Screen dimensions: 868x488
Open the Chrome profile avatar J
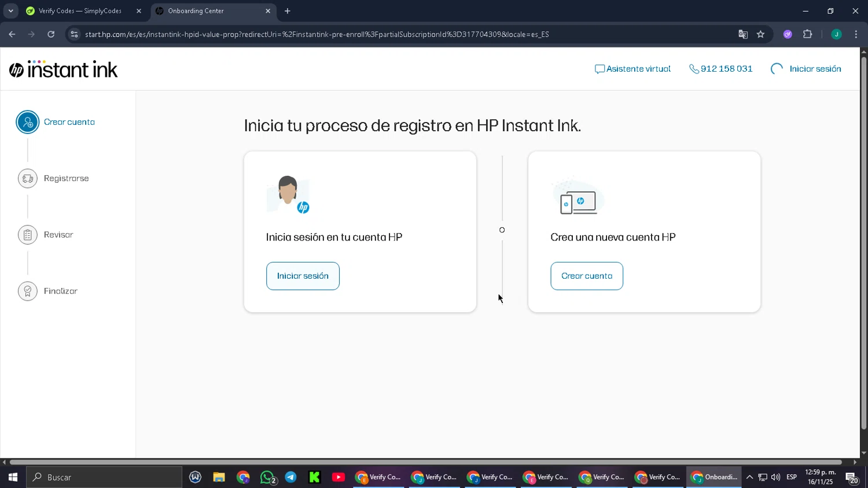pos(836,34)
